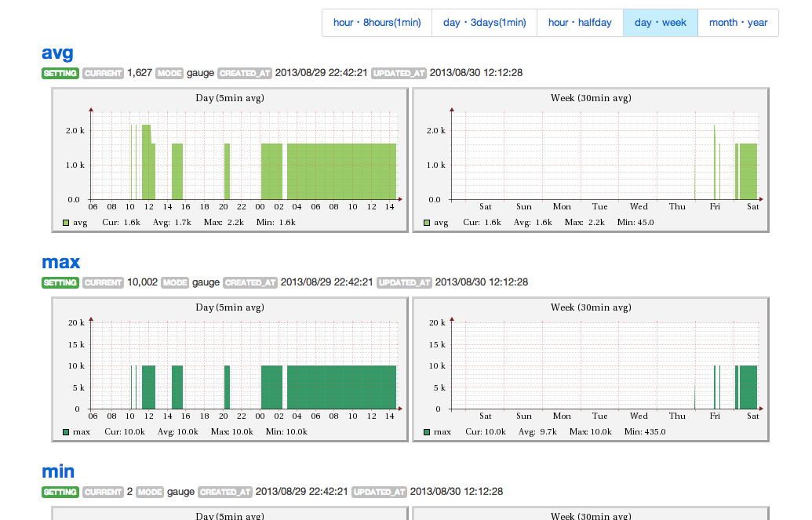
Task: Switch to month · year view
Action: (x=738, y=23)
